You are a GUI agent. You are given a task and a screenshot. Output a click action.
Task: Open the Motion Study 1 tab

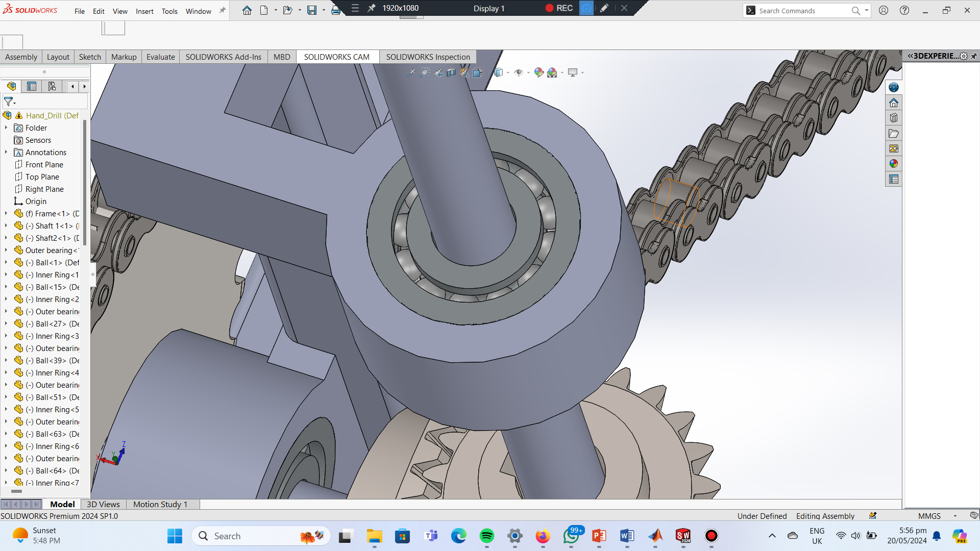point(160,504)
